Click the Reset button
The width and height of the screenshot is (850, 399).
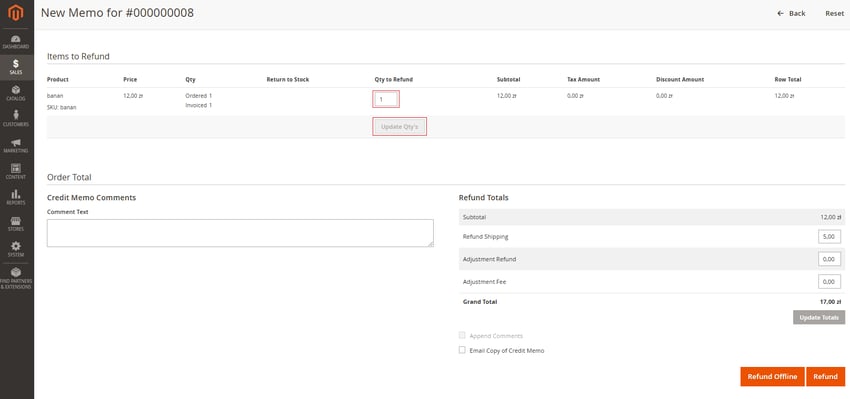pyautogui.click(x=834, y=14)
